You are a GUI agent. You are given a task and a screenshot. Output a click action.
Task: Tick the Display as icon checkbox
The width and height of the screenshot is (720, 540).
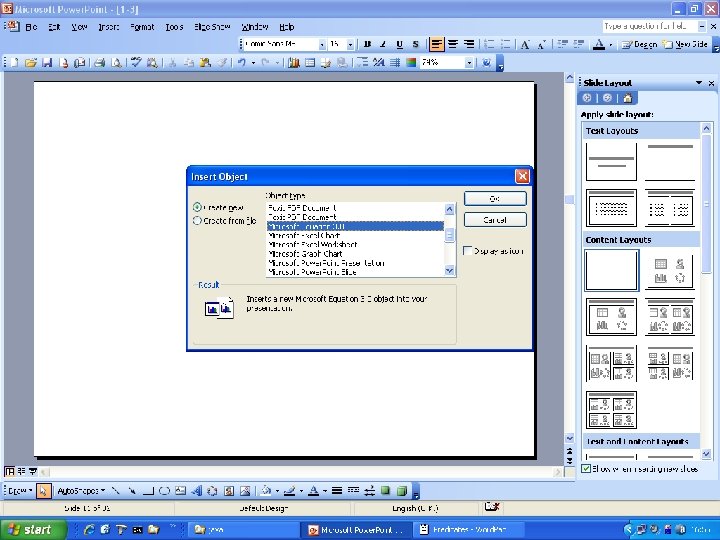tap(467, 251)
